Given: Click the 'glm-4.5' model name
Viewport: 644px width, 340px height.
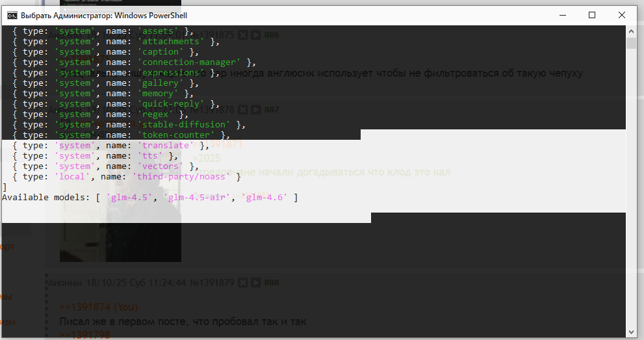Looking at the screenshot, I should pos(129,198).
